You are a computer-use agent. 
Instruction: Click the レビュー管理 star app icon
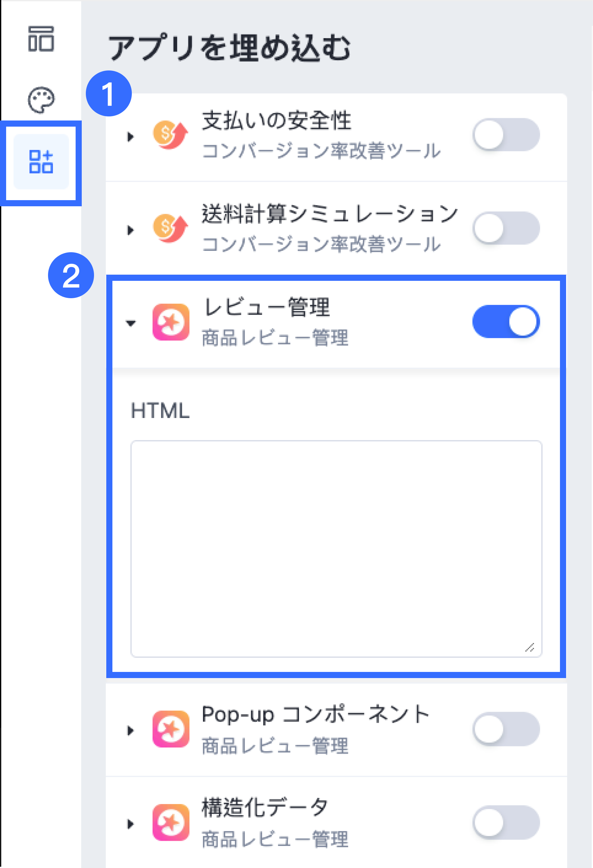coord(171,322)
